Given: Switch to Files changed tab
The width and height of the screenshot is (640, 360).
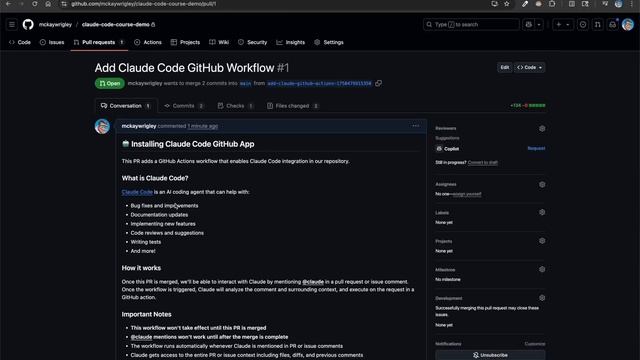Looking at the screenshot, I should (x=293, y=106).
